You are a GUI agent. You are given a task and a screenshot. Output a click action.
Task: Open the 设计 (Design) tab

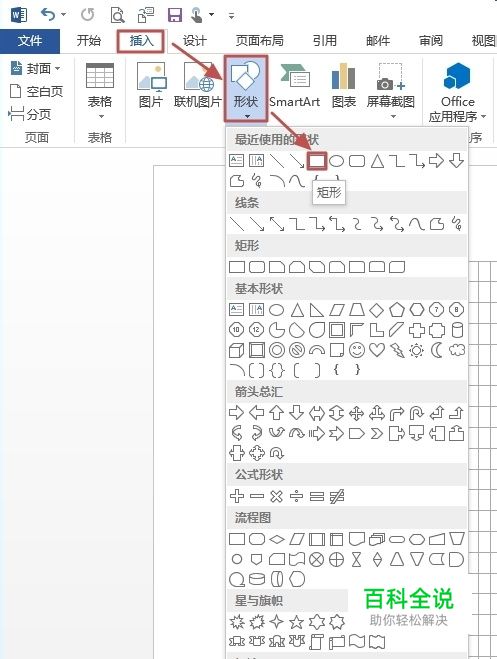coord(195,41)
